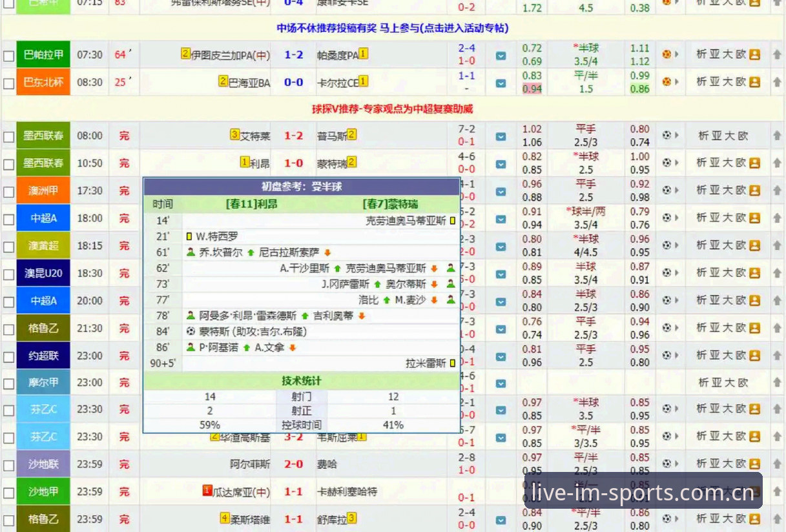Click the *球半/两 handicap in the 中超A 18:00 row

[586, 211]
